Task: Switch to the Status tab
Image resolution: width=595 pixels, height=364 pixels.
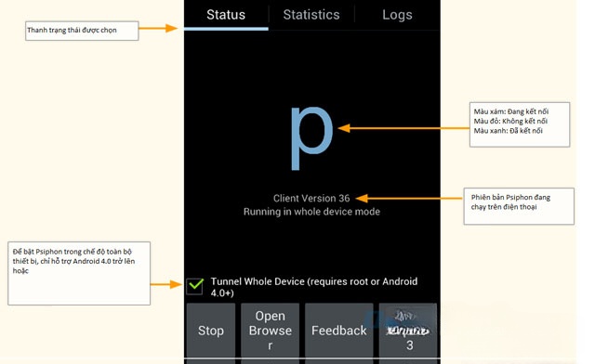Action: [x=226, y=15]
